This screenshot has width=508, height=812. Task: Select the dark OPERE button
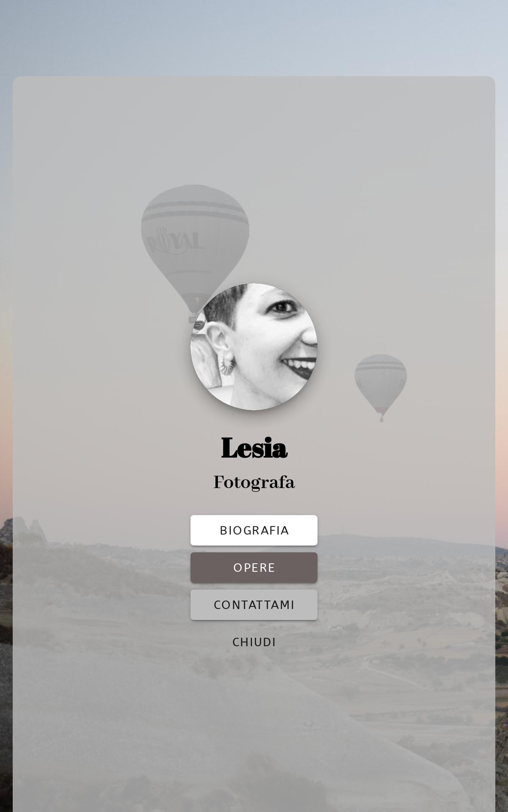pyautogui.click(x=254, y=567)
